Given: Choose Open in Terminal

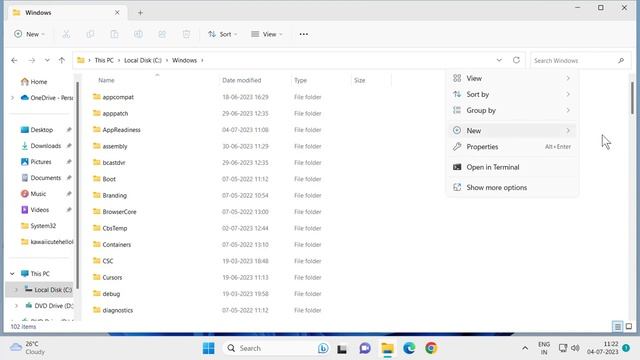Looking at the screenshot, I should (x=512, y=167).
